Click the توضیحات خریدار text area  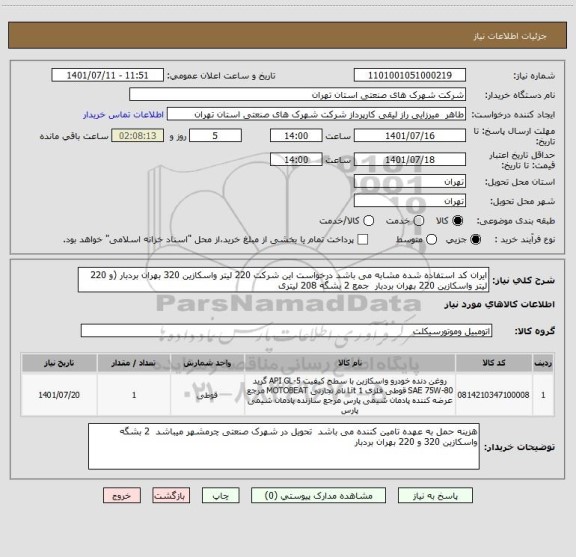pos(284,446)
